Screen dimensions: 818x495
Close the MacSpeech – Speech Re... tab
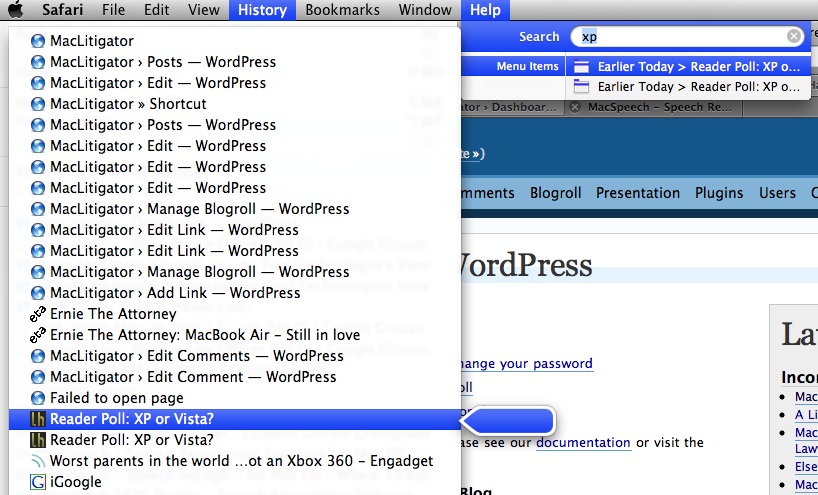tap(575, 107)
